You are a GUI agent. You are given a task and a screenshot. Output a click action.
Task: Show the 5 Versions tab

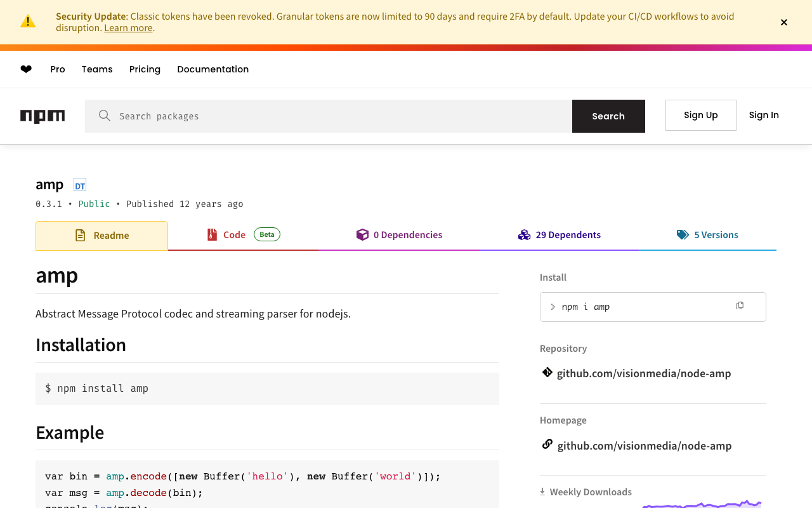pos(707,235)
